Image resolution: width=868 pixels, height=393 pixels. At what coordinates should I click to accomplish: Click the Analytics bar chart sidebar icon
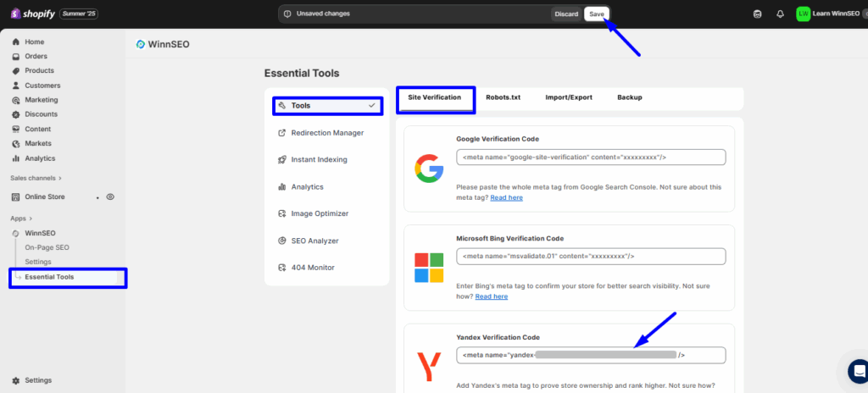[x=15, y=158]
